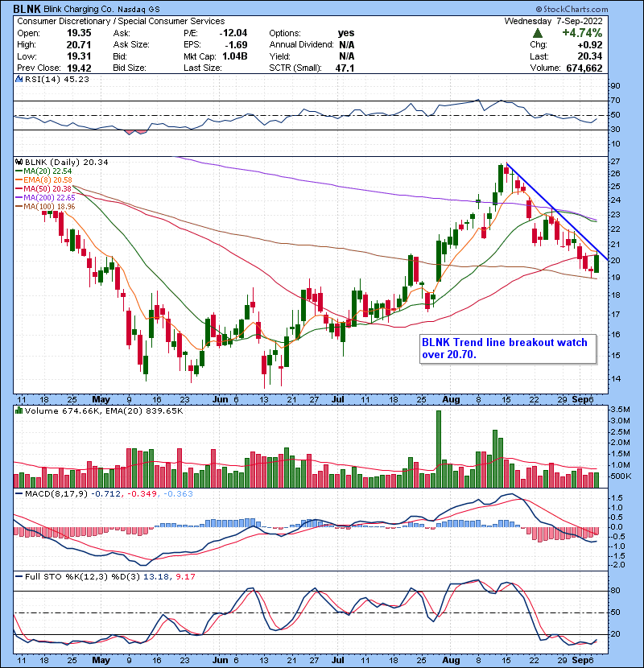Click the MA(50) 20.38 legend entry
The image size is (644, 668).
point(43,188)
